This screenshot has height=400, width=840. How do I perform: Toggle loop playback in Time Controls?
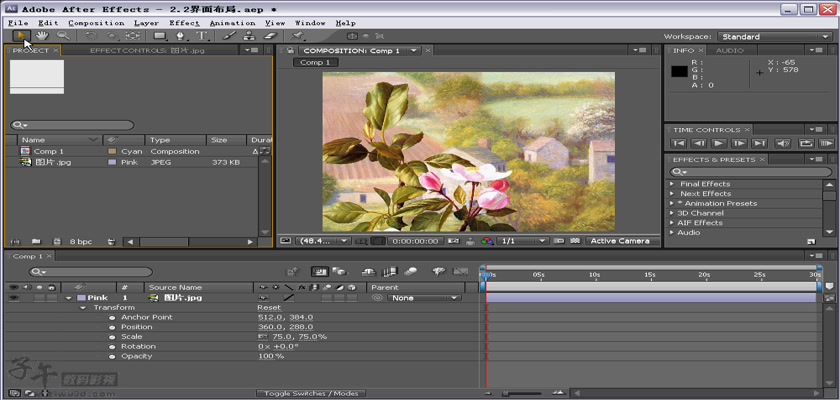pyautogui.click(x=806, y=143)
